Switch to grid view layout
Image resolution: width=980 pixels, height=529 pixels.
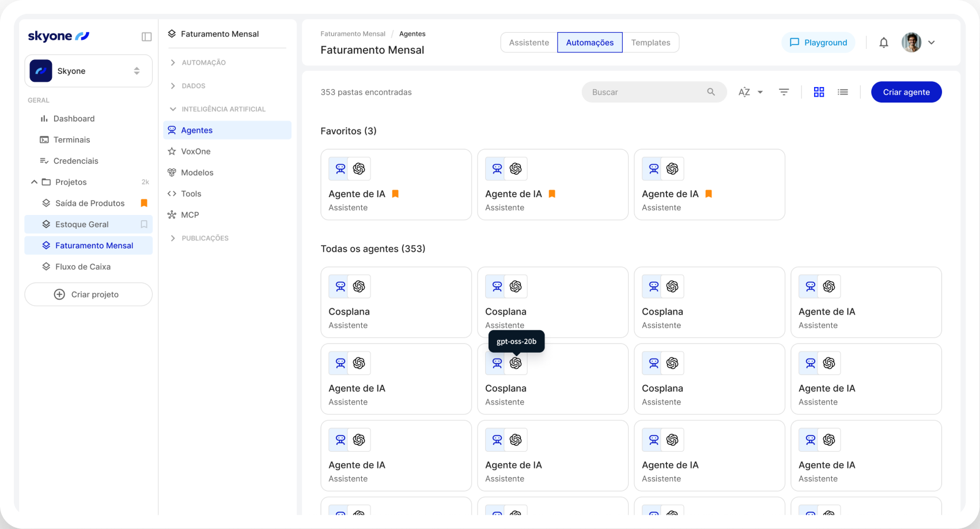coord(819,92)
